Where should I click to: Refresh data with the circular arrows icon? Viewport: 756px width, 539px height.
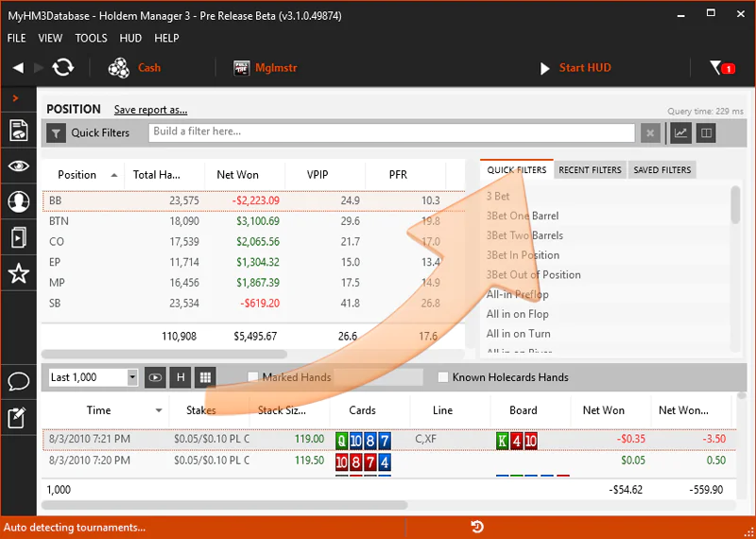coord(63,67)
